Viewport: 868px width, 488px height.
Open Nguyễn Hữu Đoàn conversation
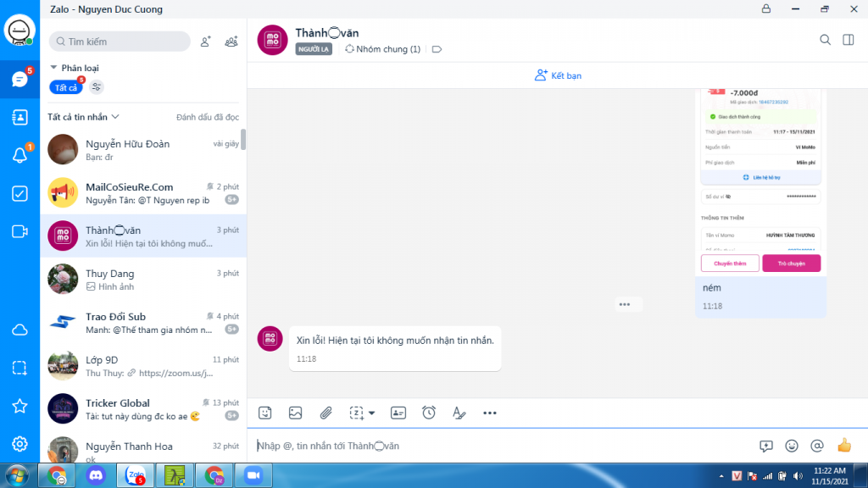click(143, 150)
